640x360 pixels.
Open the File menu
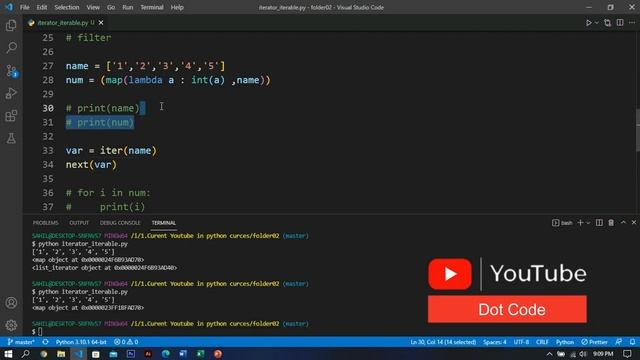(x=24, y=7)
